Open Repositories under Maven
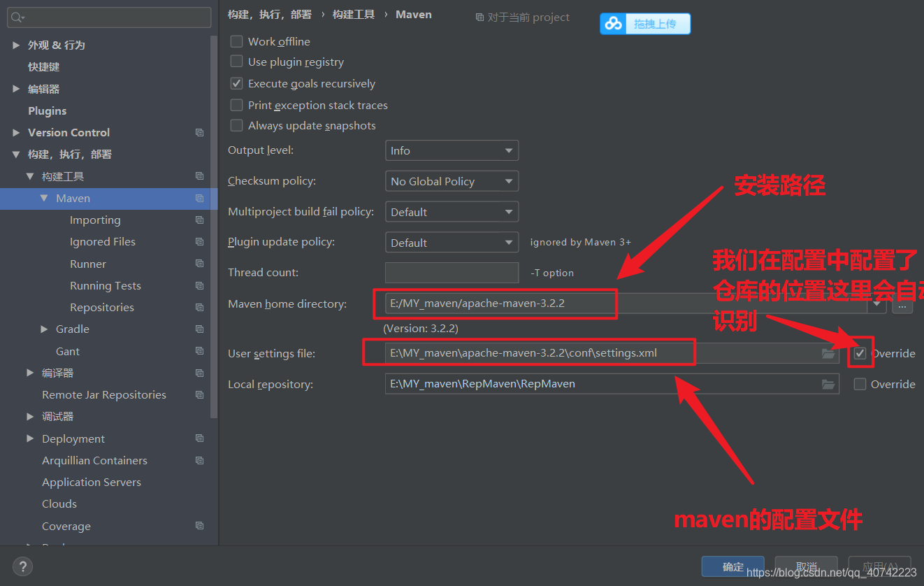The width and height of the screenshot is (924, 586). (x=102, y=307)
